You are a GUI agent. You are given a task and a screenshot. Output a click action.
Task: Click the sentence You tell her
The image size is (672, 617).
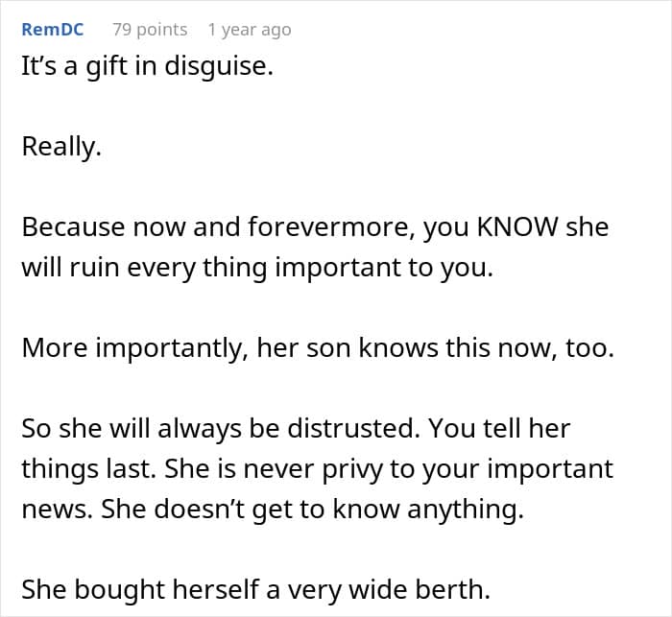(499, 429)
